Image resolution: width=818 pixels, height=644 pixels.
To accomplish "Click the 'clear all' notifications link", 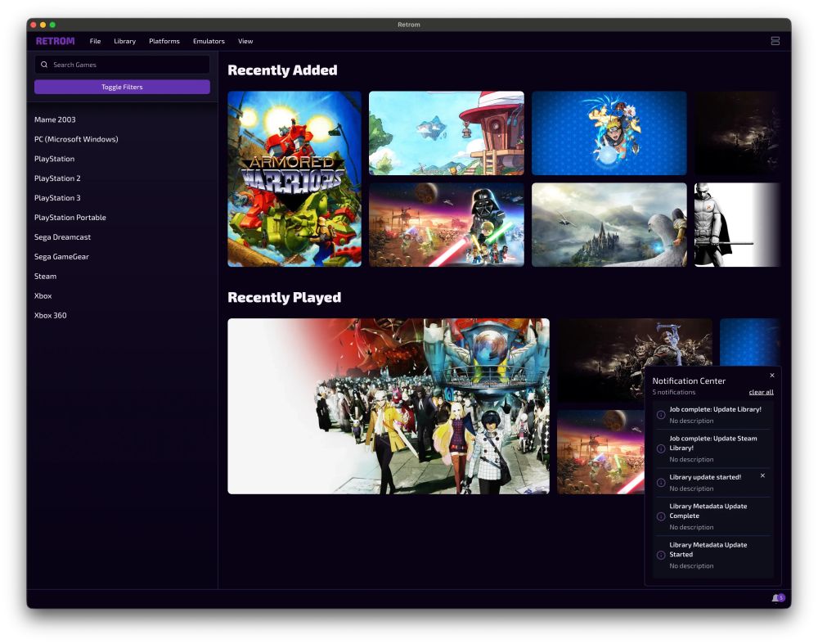I will 761,392.
